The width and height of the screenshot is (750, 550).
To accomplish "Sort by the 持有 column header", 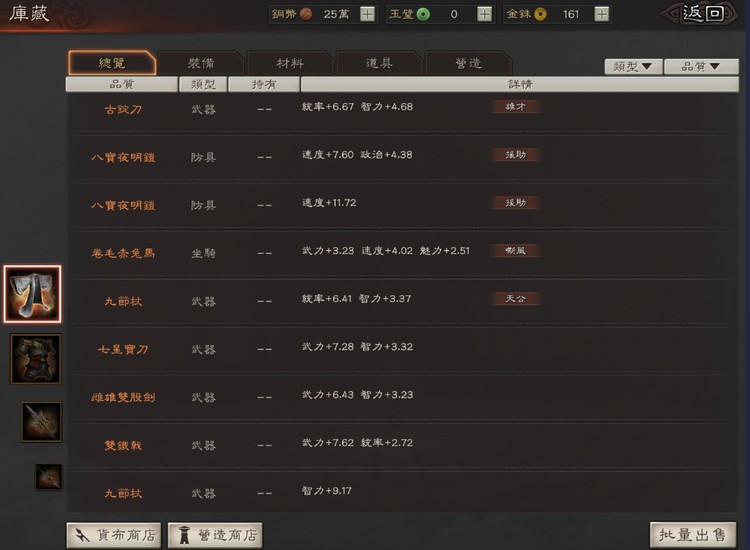I will click(x=264, y=84).
